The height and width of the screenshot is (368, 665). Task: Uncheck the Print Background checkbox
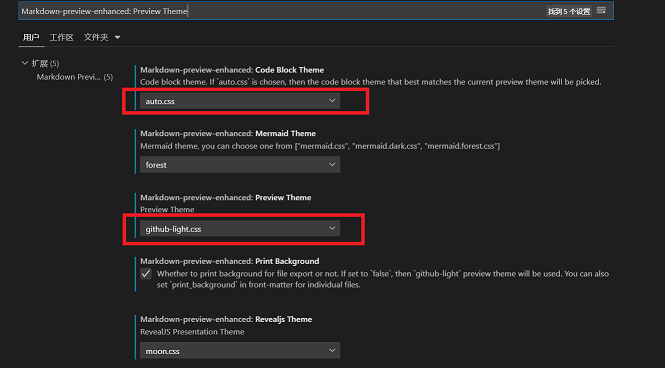(146, 274)
